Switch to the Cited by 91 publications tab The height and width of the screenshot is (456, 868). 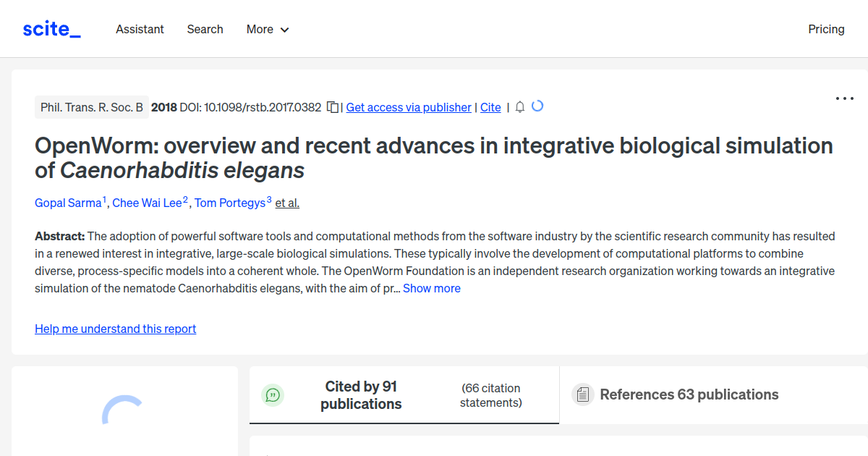coord(361,395)
